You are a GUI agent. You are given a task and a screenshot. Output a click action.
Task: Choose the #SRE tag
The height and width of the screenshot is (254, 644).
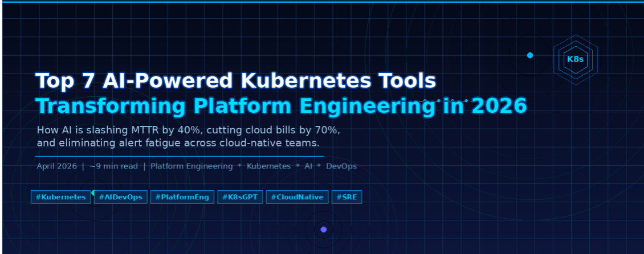tap(347, 197)
